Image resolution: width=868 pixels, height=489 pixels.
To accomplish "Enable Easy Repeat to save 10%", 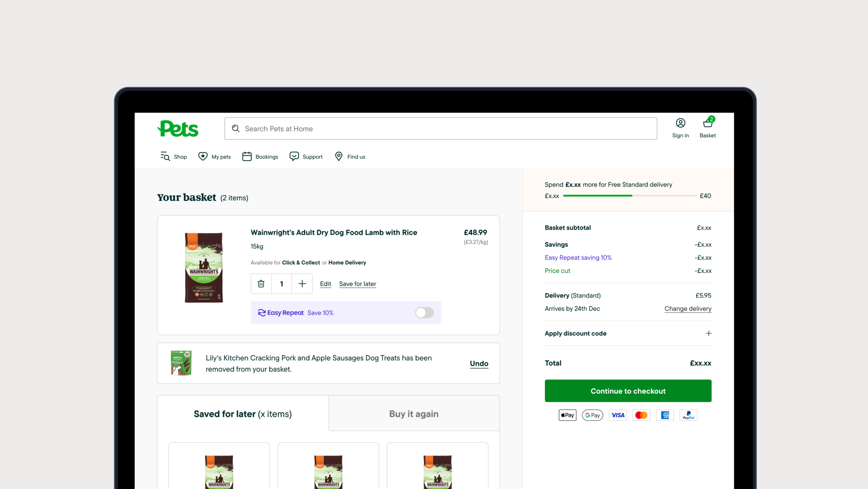I will (x=424, y=313).
